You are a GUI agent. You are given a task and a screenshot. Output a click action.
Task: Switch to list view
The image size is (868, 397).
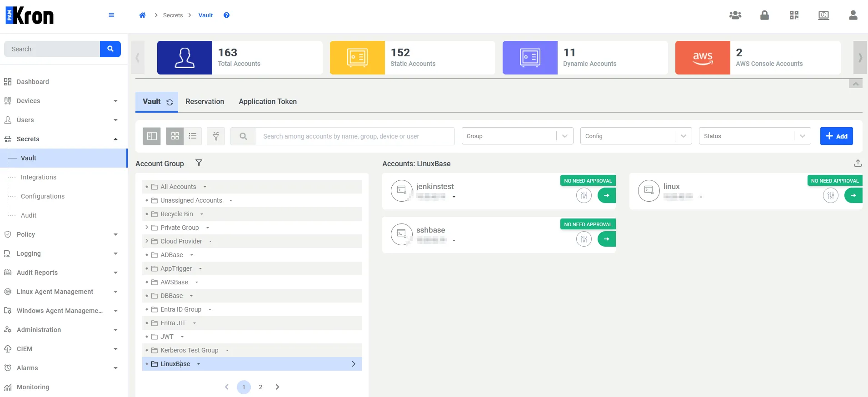193,136
